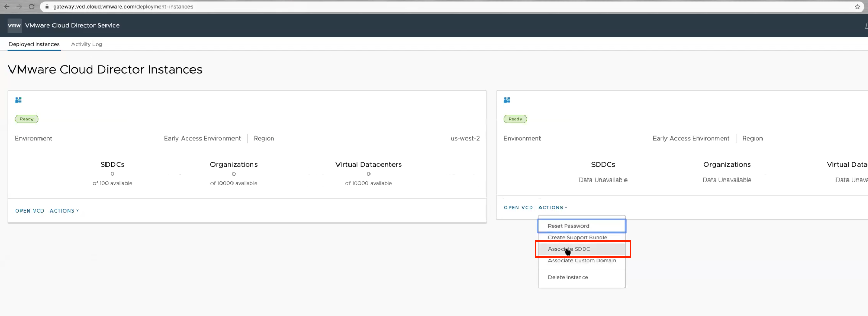Click the VMware Cloud Director Instances heading
Viewport: 868px width, 316px height.
tap(105, 69)
